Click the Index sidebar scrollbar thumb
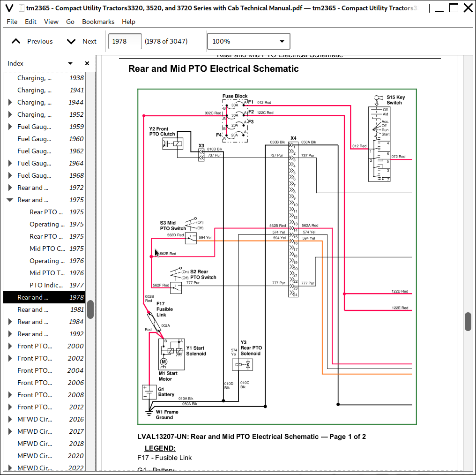The width and height of the screenshot is (476, 475). click(x=90, y=309)
